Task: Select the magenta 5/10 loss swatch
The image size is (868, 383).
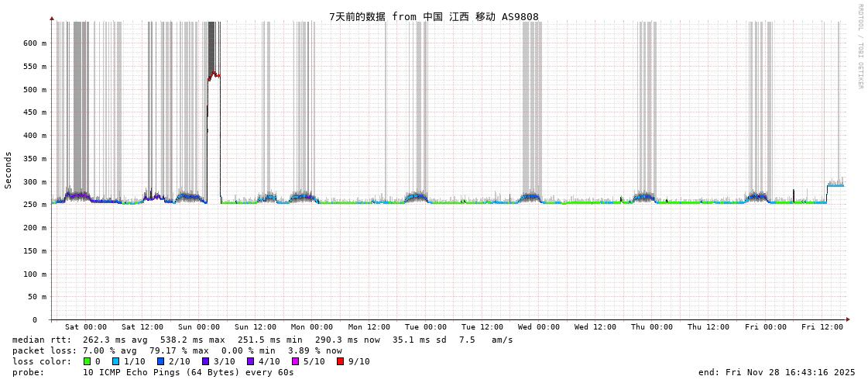Action: pyautogui.click(x=295, y=361)
